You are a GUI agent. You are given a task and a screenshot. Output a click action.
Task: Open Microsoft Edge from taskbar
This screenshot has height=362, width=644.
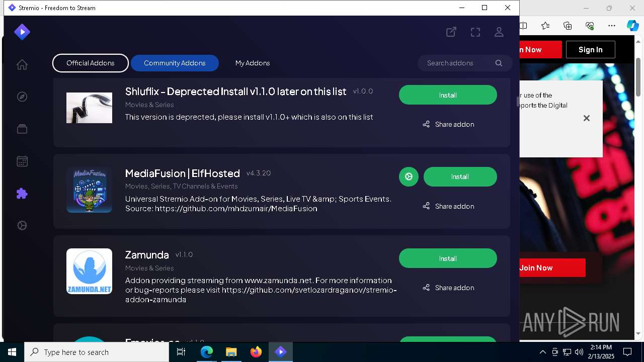click(x=207, y=352)
